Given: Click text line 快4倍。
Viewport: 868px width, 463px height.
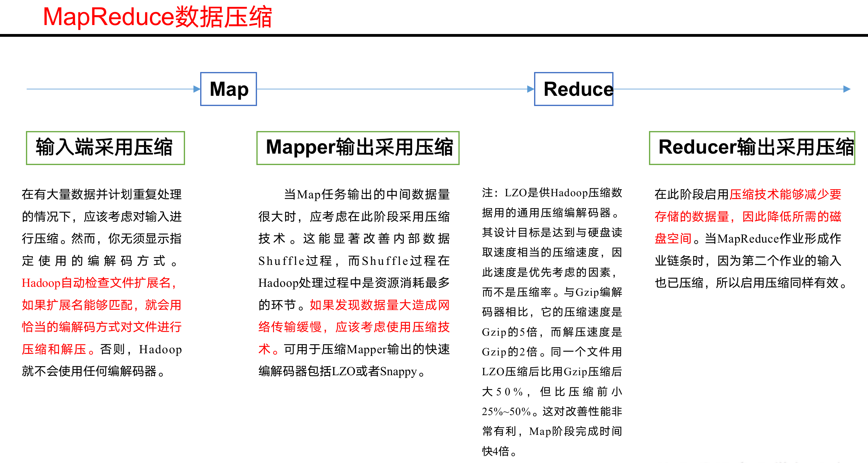Looking at the screenshot, I should coord(499,451).
